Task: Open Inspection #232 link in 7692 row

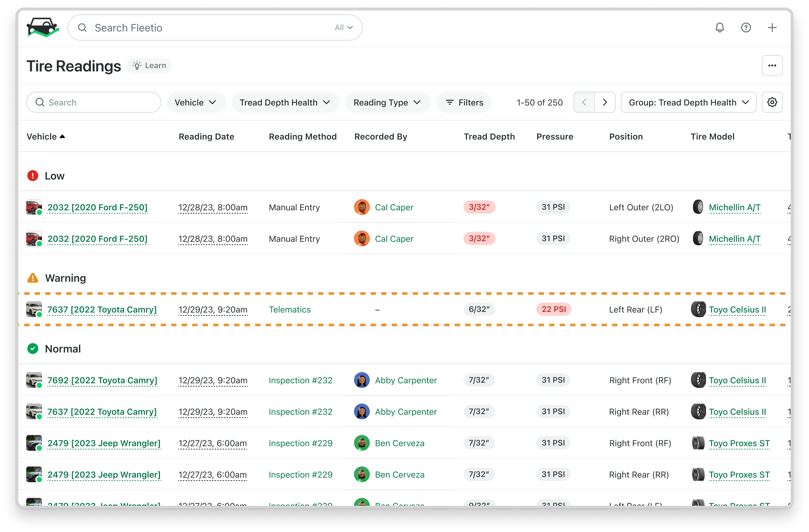Action: coord(301,380)
